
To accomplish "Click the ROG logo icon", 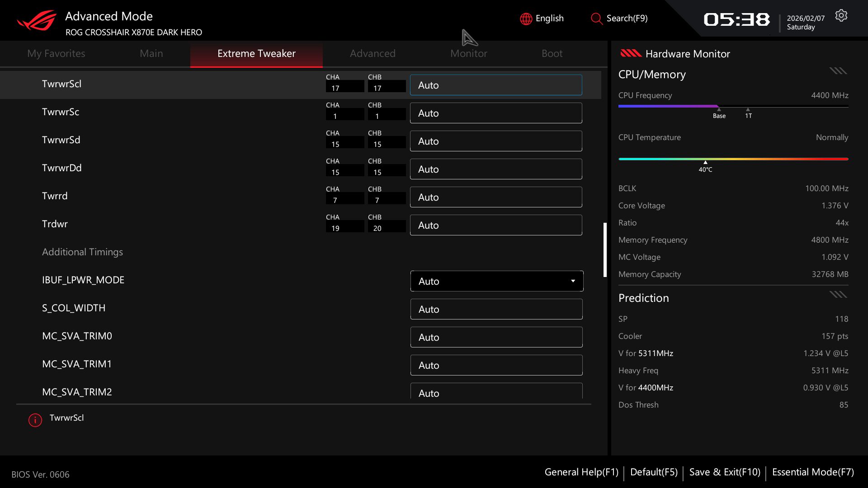I will 37,21.
